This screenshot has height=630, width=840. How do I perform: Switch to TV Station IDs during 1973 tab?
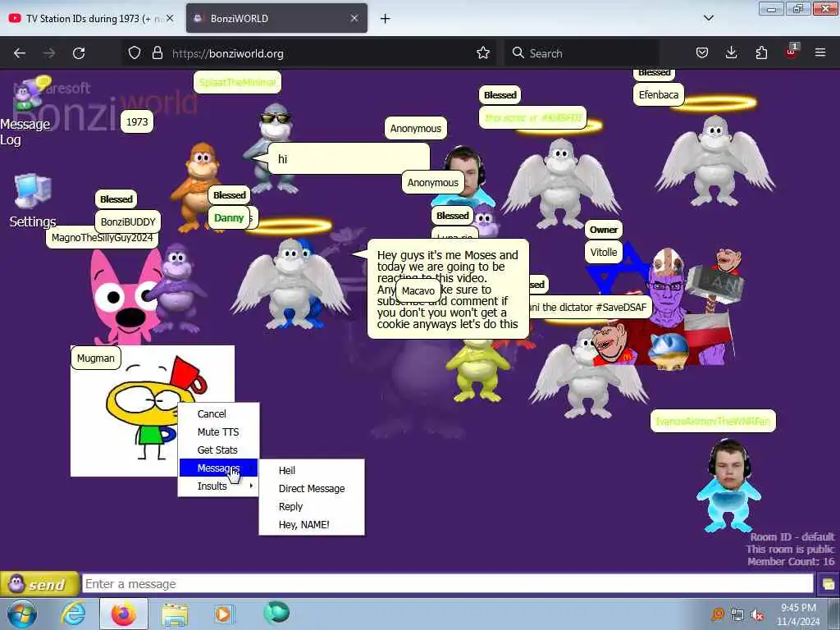(91, 18)
